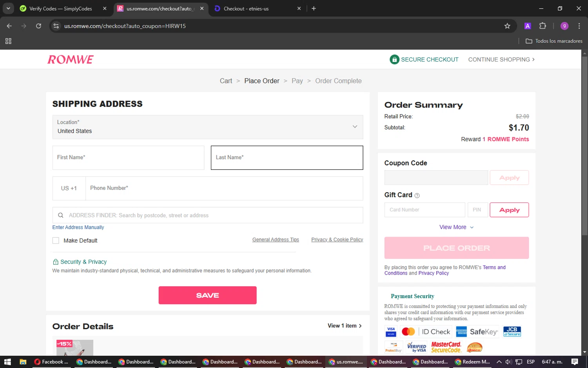The width and height of the screenshot is (588, 368).
Task: Open the apps grid in bookmarks bar
Action: tap(8, 41)
